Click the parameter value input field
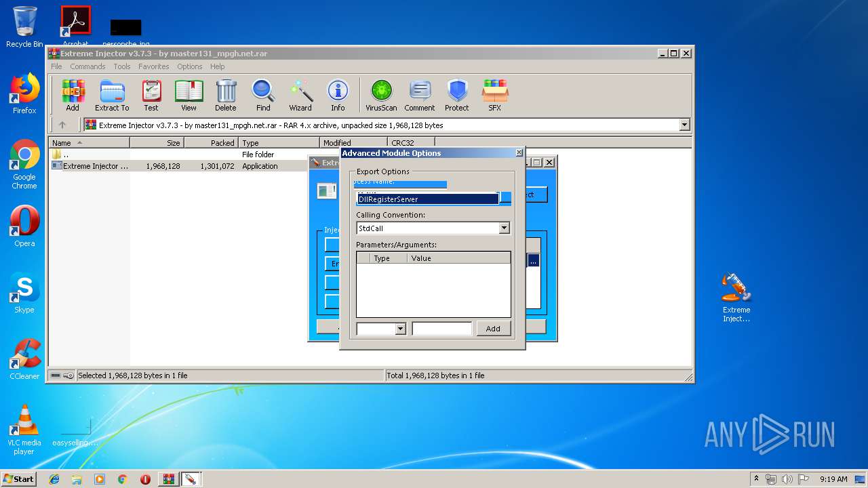The image size is (868, 488). (x=441, y=329)
